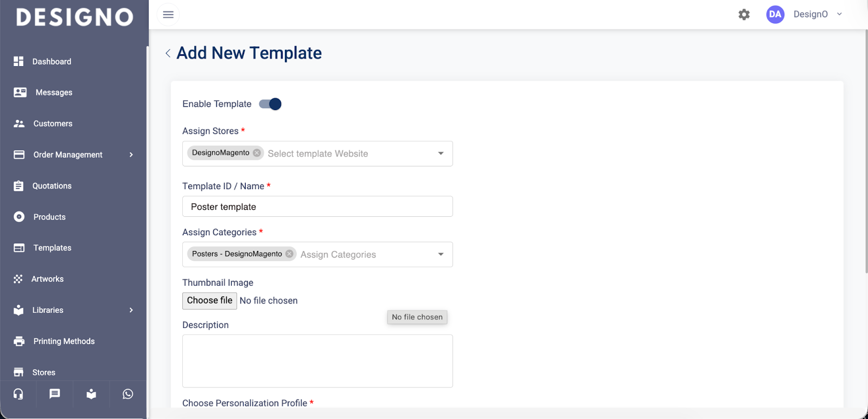Viewport: 868px width, 419px height.
Task: Click the Choose file button
Action: pyautogui.click(x=209, y=301)
